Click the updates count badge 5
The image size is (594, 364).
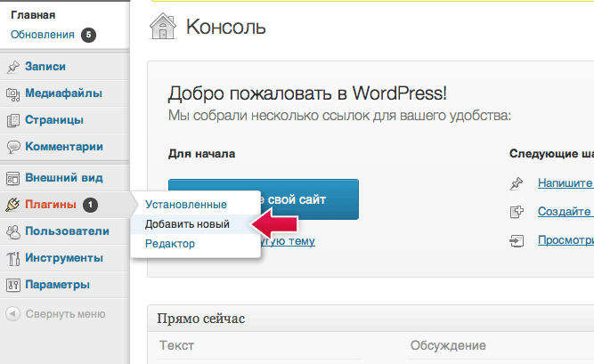(89, 35)
